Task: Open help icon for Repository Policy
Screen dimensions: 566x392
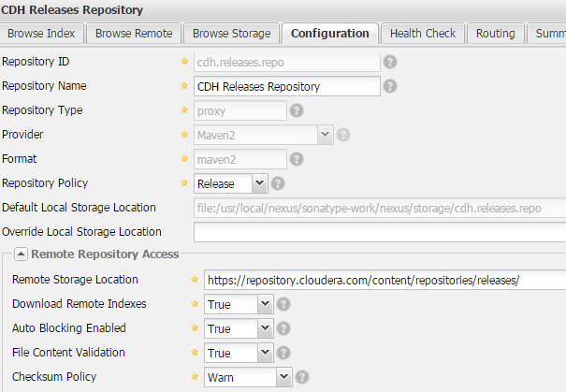Action: pyautogui.click(x=278, y=183)
